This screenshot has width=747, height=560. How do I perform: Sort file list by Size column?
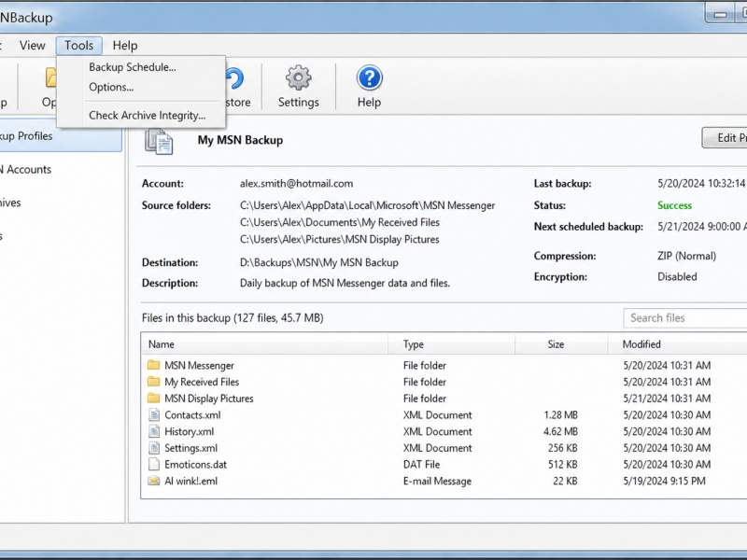(x=561, y=344)
